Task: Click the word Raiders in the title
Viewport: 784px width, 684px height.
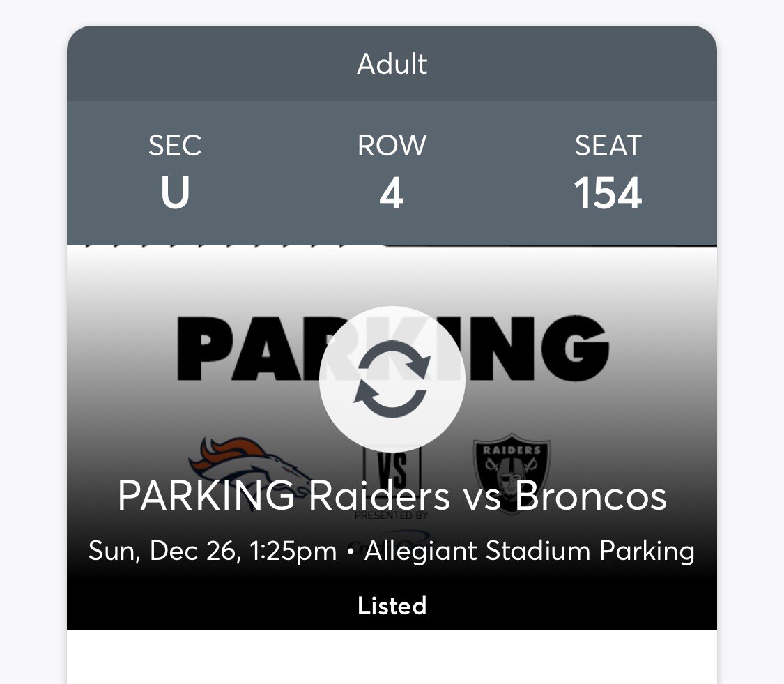Action: 379,495
